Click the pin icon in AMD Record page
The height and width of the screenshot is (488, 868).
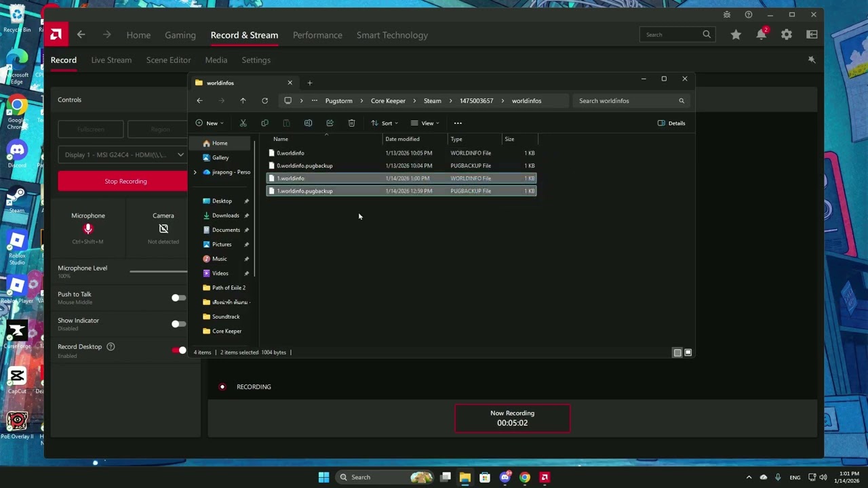click(812, 60)
